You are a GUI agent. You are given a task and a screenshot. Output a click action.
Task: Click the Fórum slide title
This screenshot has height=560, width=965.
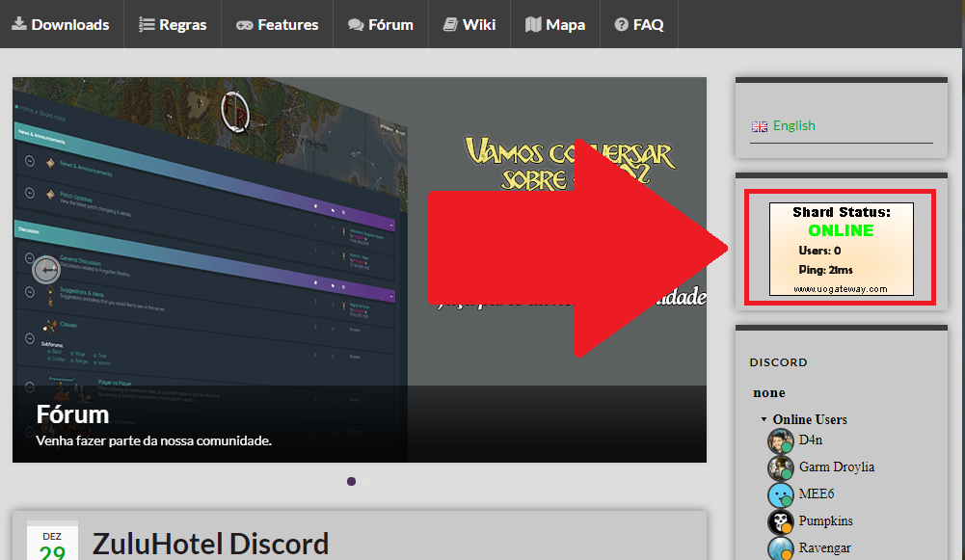(x=72, y=414)
